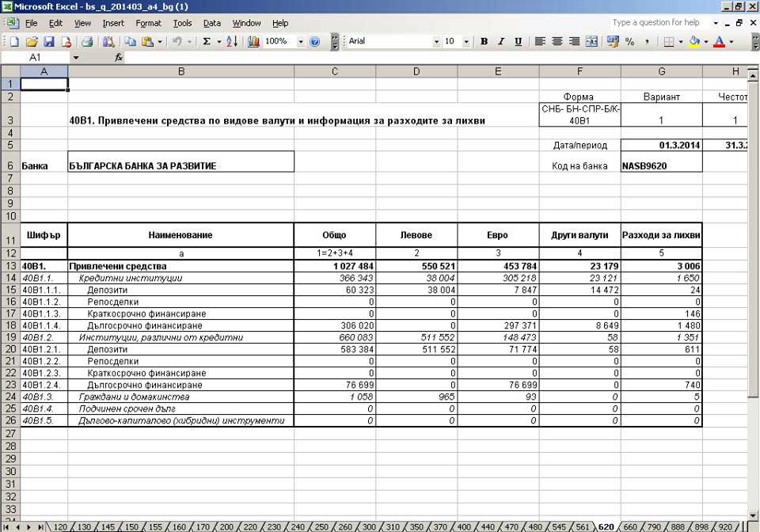Open the Font Color palette dropdown arrow
This screenshot has height=532, width=760.
pos(731,42)
